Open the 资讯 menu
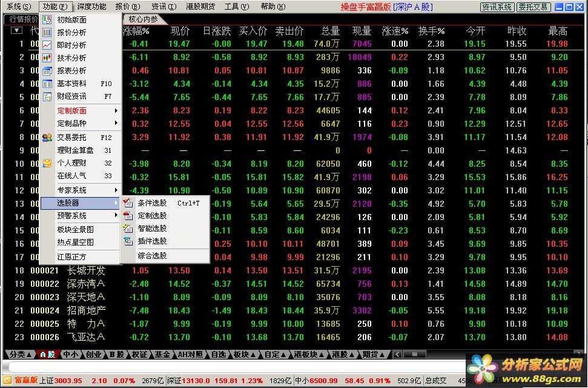The height and width of the screenshot is (388, 588). click(164, 7)
